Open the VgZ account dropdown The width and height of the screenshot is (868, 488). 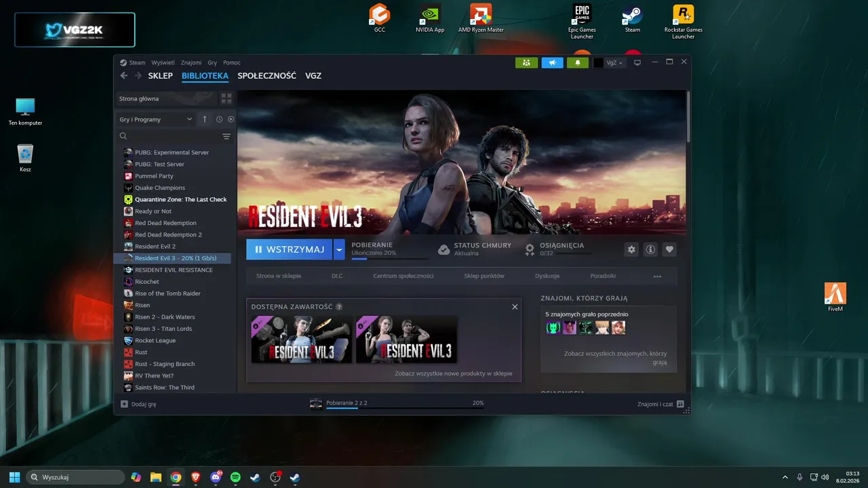coord(608,62)
